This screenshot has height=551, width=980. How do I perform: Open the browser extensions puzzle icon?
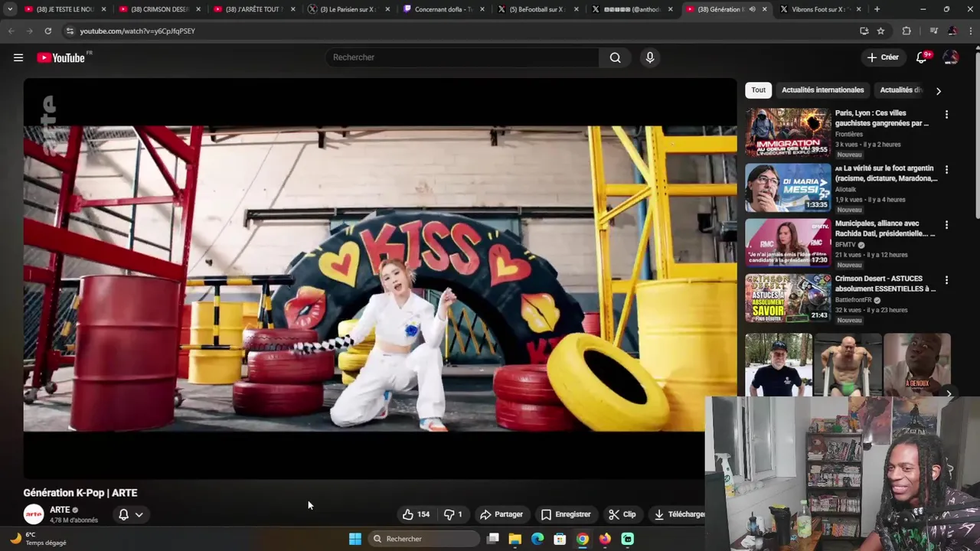(x=906, y=31)
